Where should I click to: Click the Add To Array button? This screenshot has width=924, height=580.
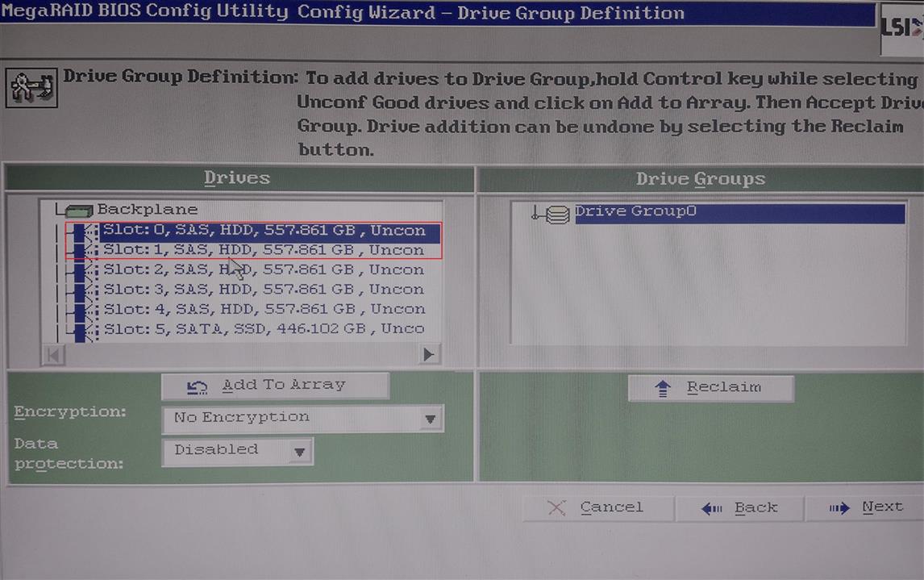(x=275, y=386)
